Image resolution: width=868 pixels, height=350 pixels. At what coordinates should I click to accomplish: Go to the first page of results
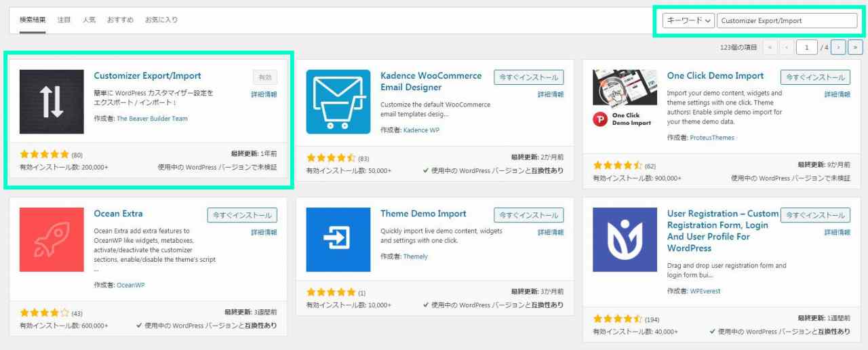[x=770, y=47]
